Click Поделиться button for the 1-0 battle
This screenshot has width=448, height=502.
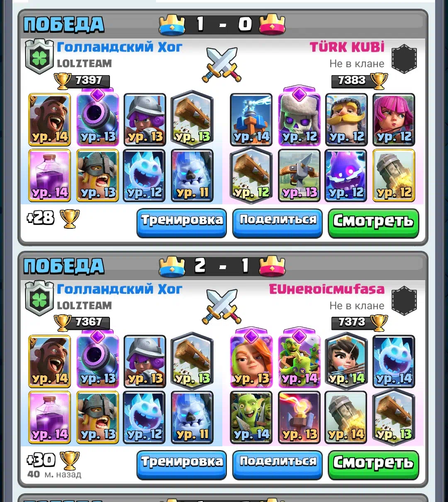[x=278, y=223]
